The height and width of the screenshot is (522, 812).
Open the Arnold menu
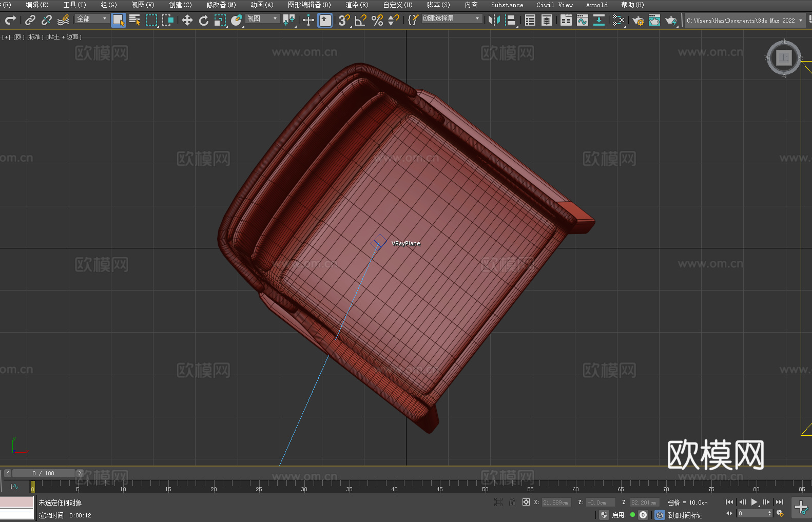[x=597, y=5]
